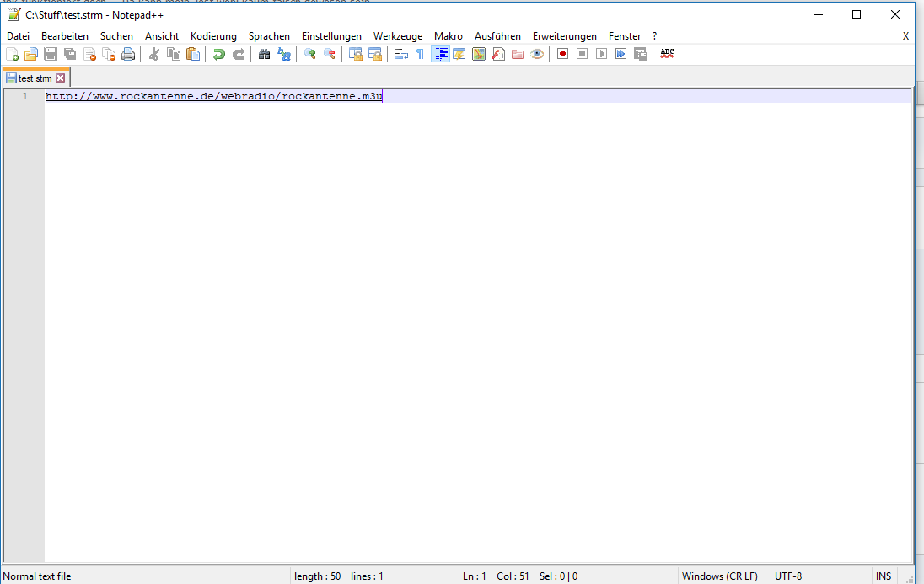The height and width of the screenshot is (584, 924).
Task: Click 'Windows (CR LF)' status entry
Action: pyautogui.click(x=720, y=576)
